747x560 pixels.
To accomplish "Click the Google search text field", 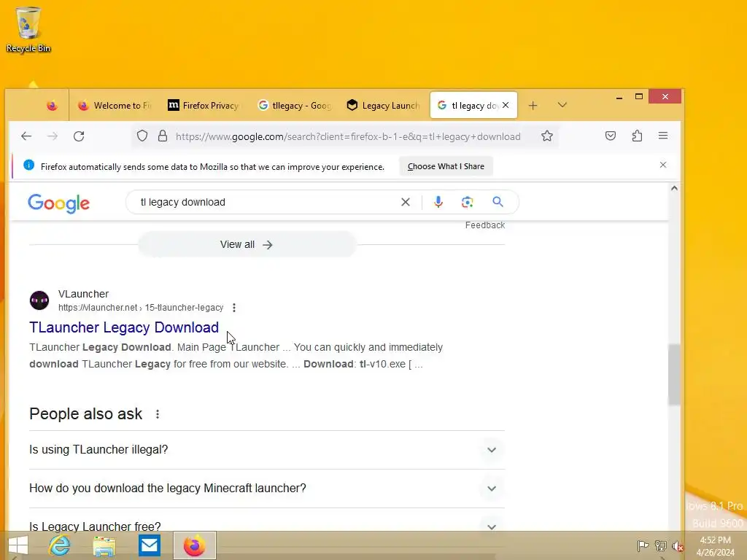I will (x=267, y=202).
